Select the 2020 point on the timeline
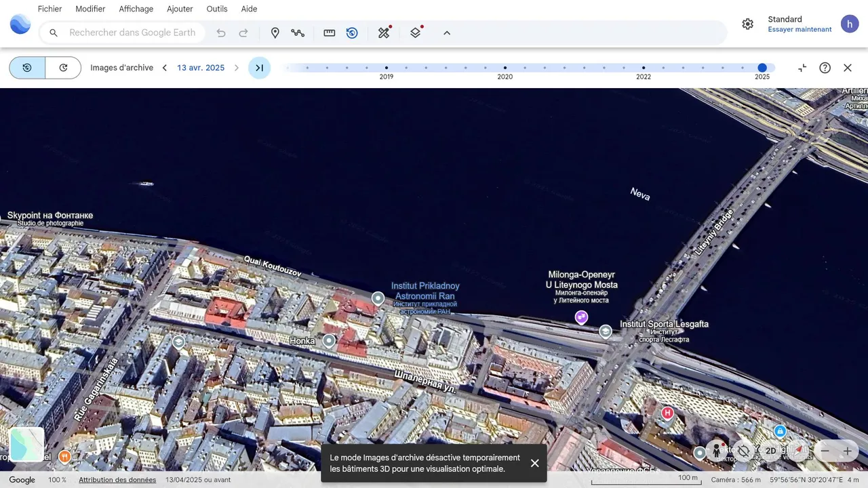This screenshot has height=488, width=868. [505, 68]
